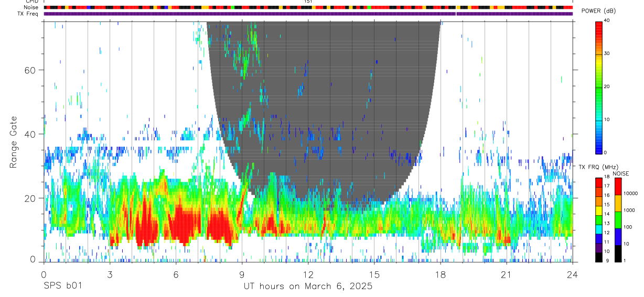
Task: Click x-axis tick label "9"
Action: tap(242, 274)
